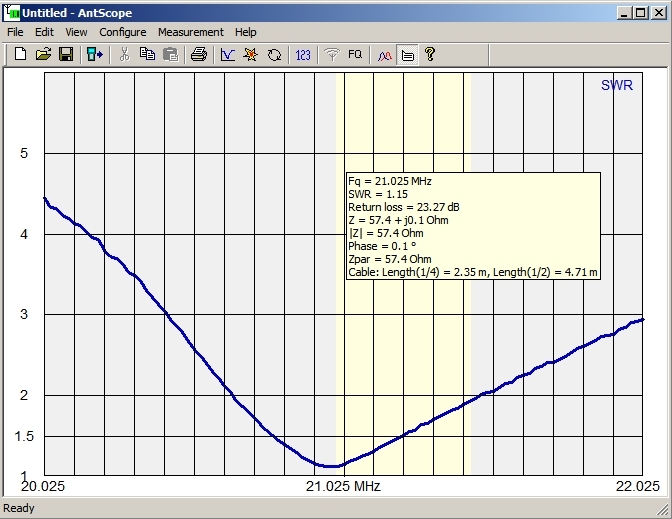Click the SWR axis label 3

coord(24,314)
